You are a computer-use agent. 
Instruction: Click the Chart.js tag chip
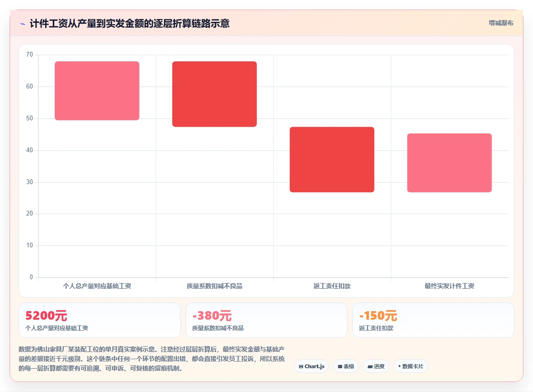click(x=311, y=366)
